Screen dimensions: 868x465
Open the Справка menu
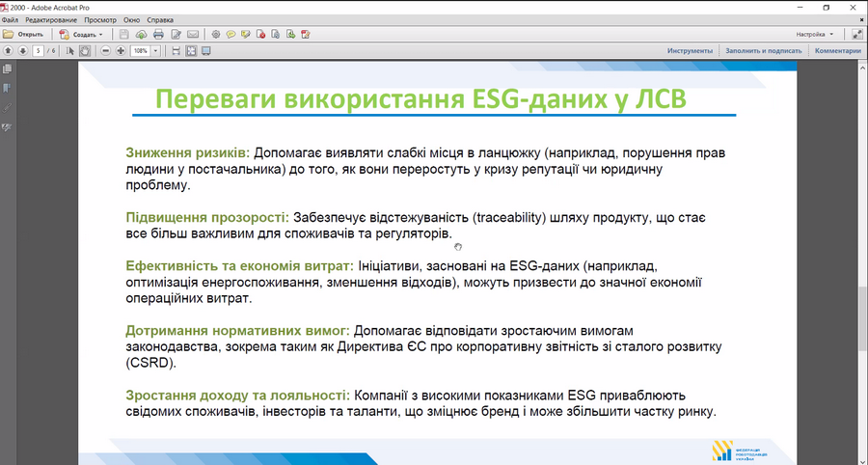click(x=160, y=19)
